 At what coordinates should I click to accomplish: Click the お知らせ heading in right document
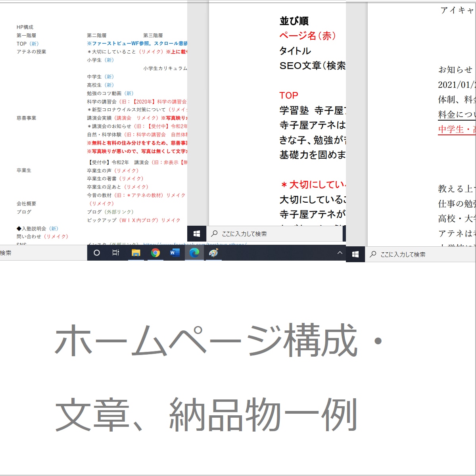point(455,69)
